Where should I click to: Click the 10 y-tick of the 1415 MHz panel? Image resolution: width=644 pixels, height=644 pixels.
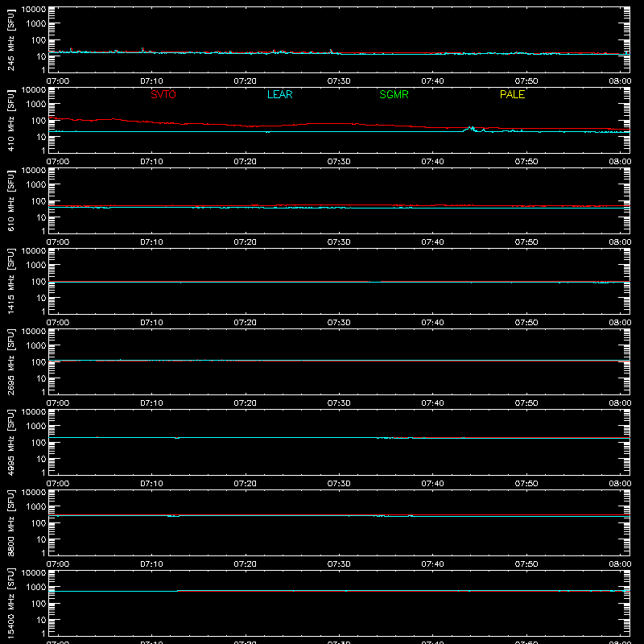click(x=41, y=298)
